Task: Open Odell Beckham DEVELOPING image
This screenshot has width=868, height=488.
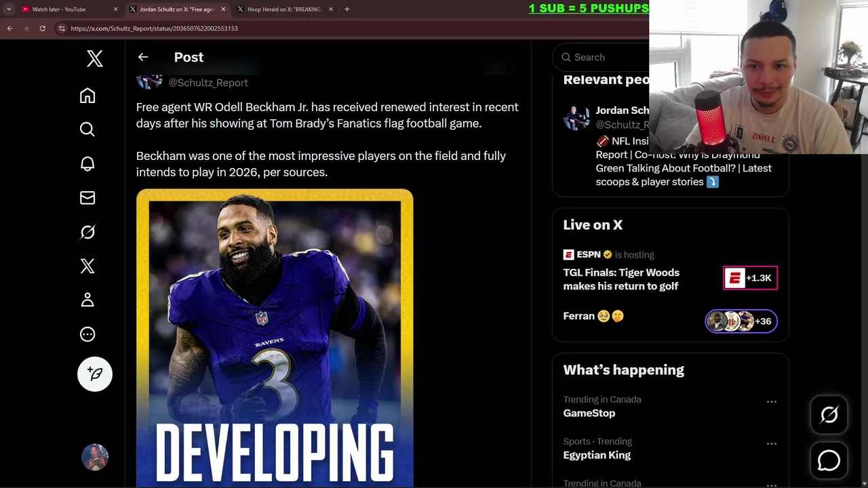Action: [275, 338]
